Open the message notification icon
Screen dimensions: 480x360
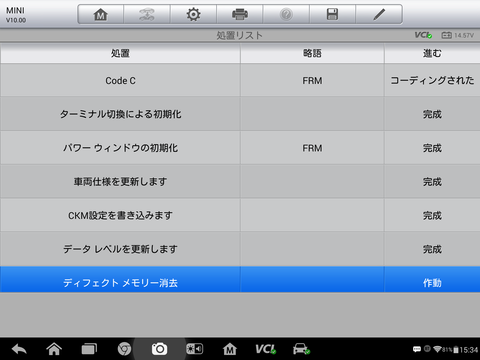pyautogui.click(x=417, y=349)
